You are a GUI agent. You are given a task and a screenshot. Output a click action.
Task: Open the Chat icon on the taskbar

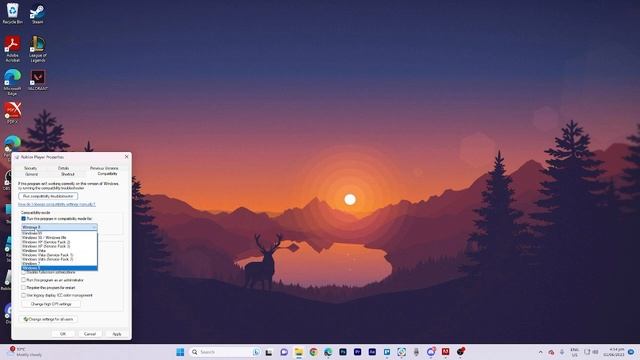[x=284, y=352]
